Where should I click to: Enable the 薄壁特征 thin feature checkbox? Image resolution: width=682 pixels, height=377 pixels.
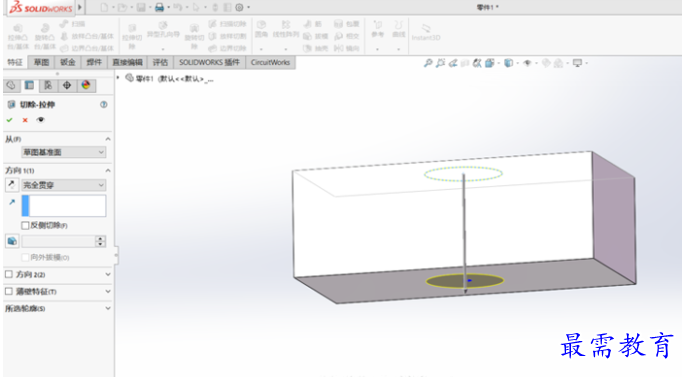pyautogui.click(x=9, y=291)
